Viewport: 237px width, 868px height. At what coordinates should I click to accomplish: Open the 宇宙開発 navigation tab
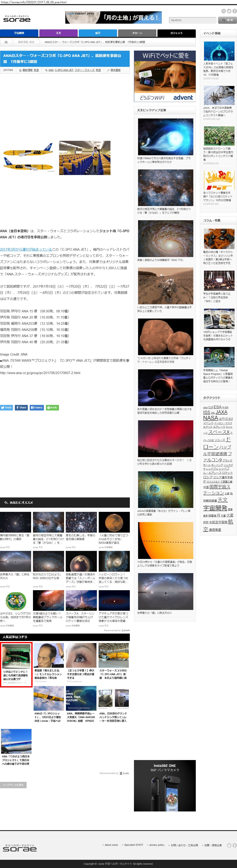click(19, 33)
